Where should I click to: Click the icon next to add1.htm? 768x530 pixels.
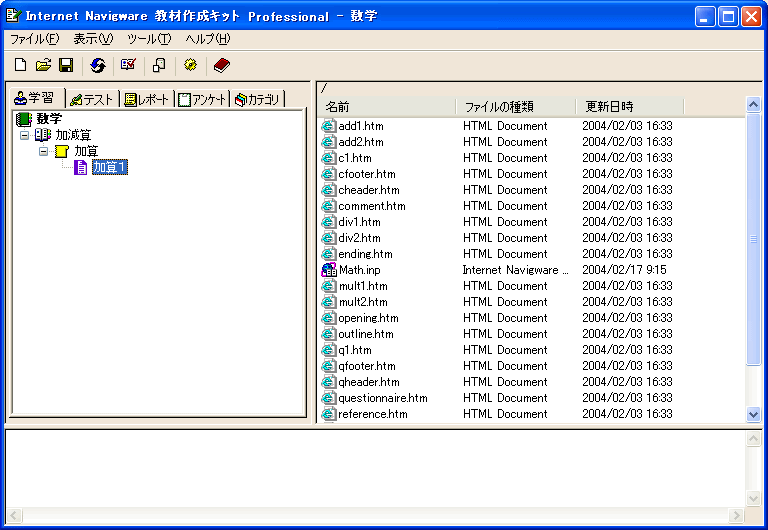328,126
